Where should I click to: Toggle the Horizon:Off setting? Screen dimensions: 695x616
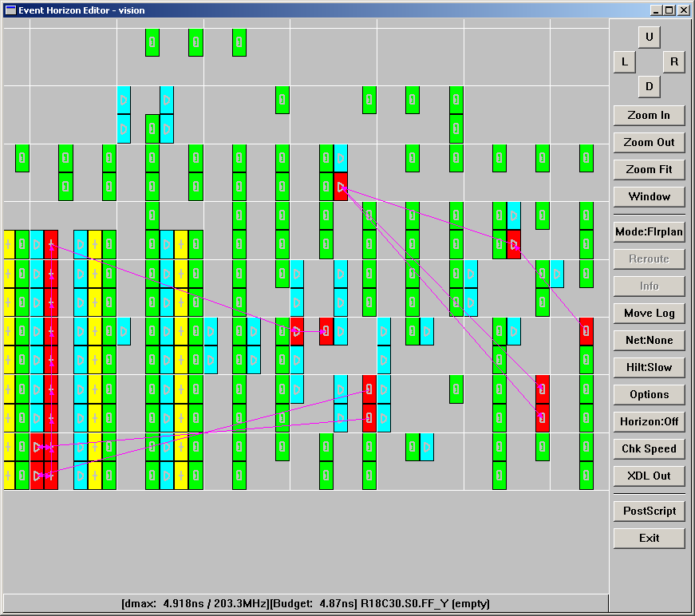click(649, 421)
